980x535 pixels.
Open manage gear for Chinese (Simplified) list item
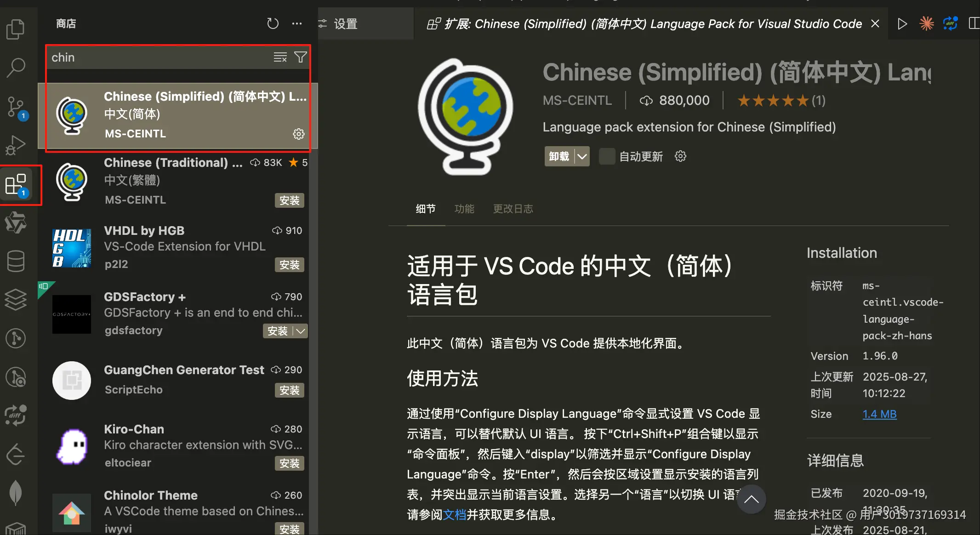(x=299, y=134)
